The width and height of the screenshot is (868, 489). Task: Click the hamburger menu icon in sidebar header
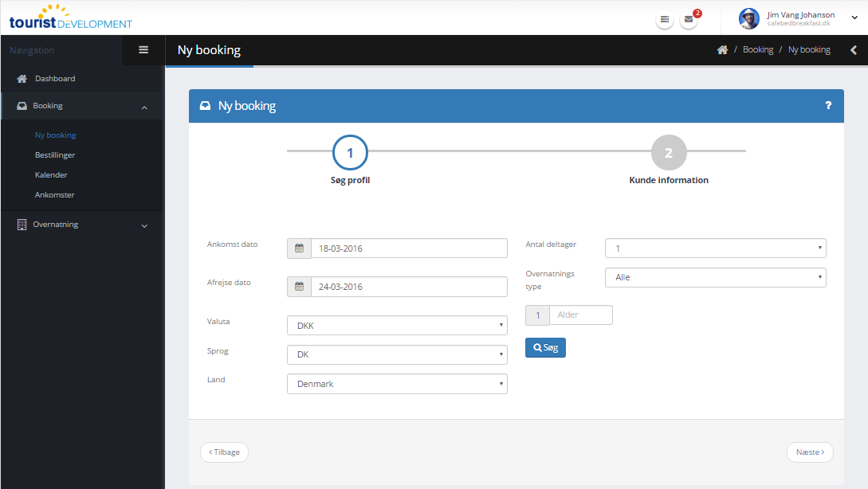point(143,50)
